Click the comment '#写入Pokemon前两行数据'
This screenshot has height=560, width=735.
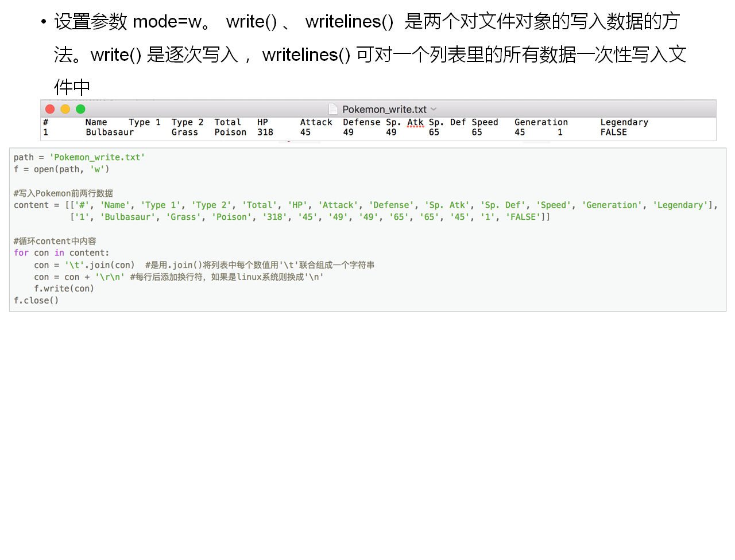[x=63, y=193]
